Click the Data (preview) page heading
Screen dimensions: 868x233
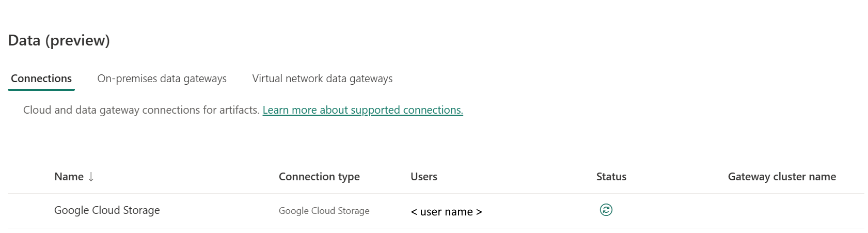(59, 40)
